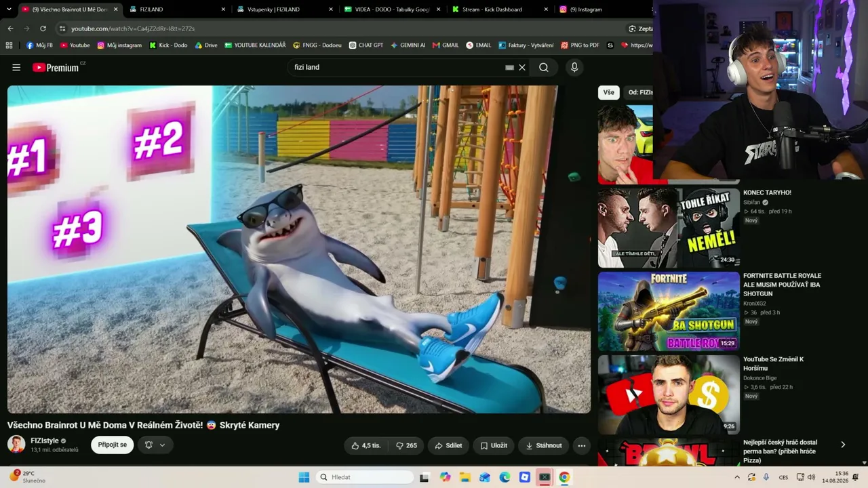Image resolution: width=868 pixels, height=488 pixels.
Task: Open the 'KONEC TARYHO!' video thumbnail
Action: [669, 228]
